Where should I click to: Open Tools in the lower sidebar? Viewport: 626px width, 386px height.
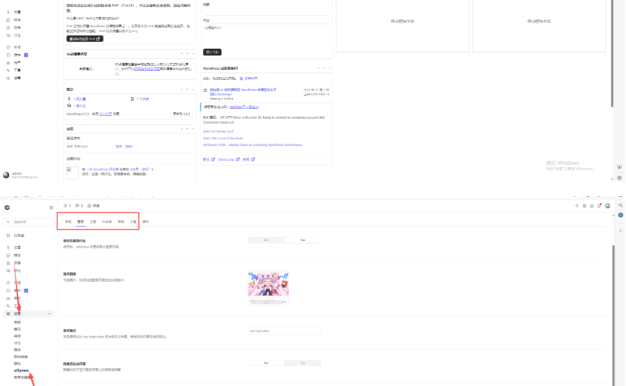pos(17,306)
